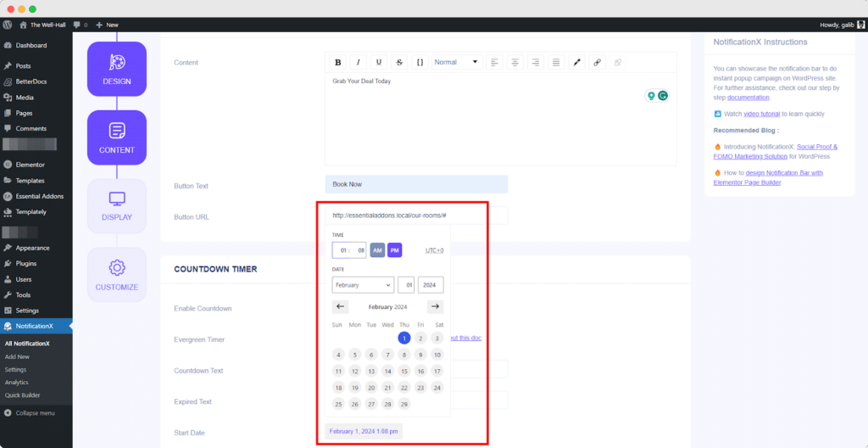The height and width of the screenshot is (448, 868).
Task: Click the Button URL input field
Action: pos(416,216)
